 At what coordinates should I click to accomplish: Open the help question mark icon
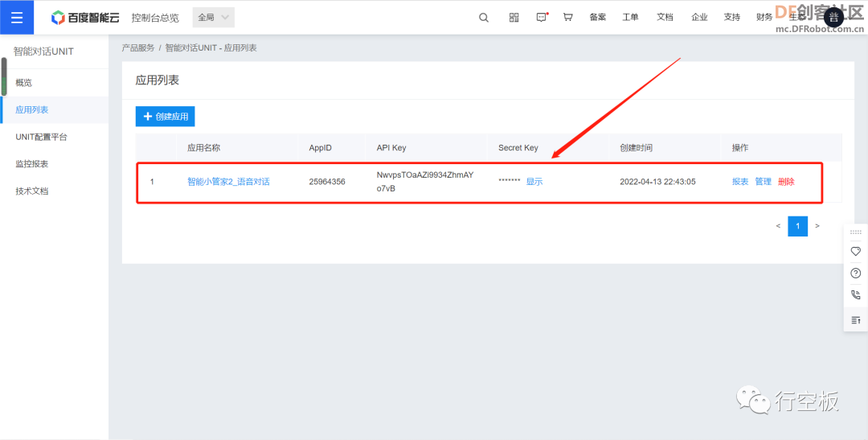tap(856, 273)
